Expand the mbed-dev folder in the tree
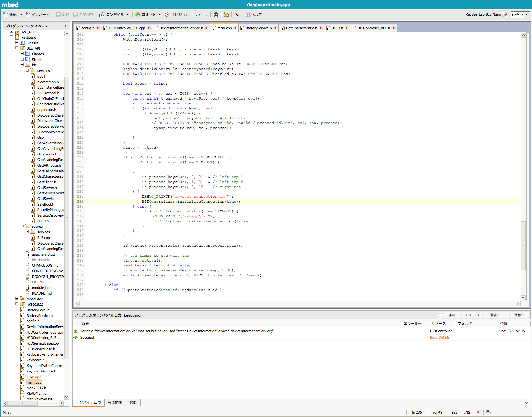 [x=17, y=299]
